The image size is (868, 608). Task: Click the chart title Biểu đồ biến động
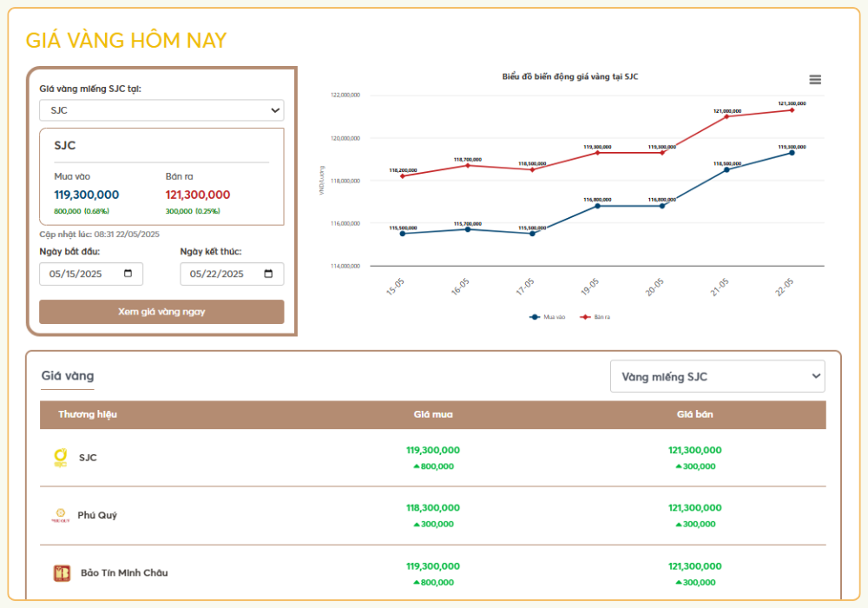point(570,76)
